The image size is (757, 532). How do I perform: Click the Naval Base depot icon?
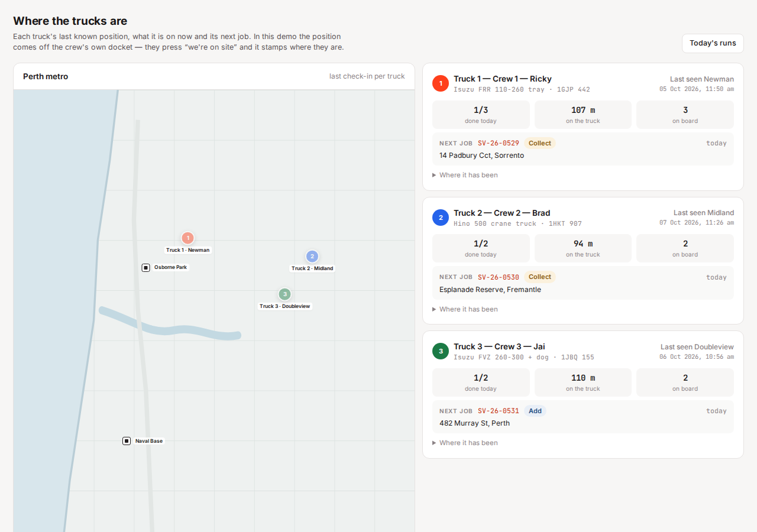pos(127,441)
